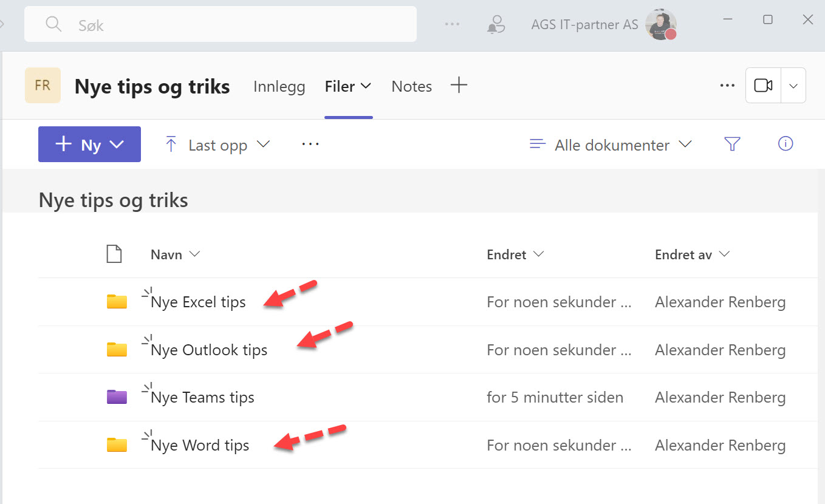The height and width of the screenshot is (504, 825).
Task: Click the file type column header icon
Action: point(114,254)
